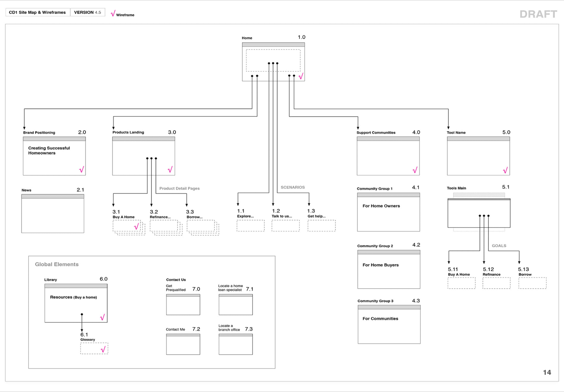Click checkmark on Buy A Home 3.1
564x392 pixels.
pos(136,226)
